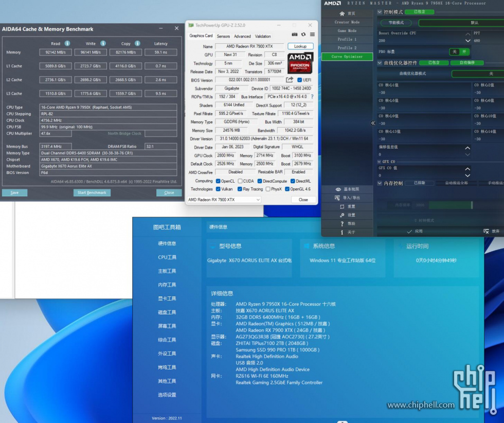Click the Copy info icon in AIDA64
Viewport: 504px width, 423px height.
coord(137,43)
